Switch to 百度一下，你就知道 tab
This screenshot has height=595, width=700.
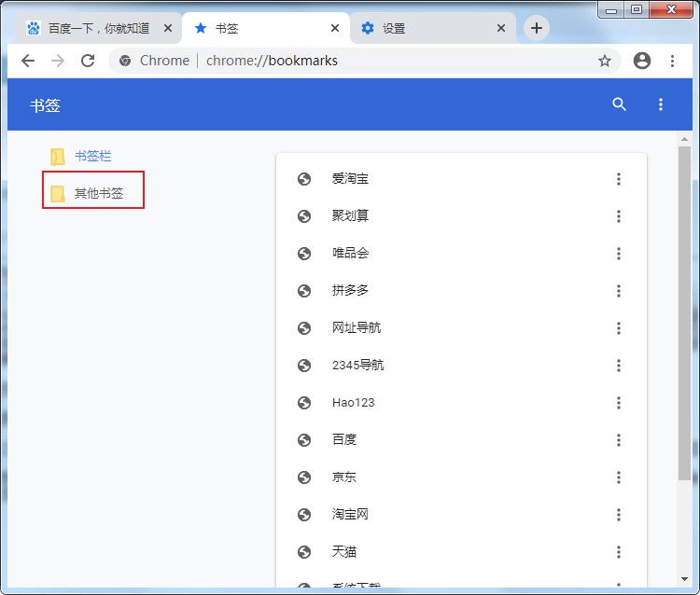[99, 28]
